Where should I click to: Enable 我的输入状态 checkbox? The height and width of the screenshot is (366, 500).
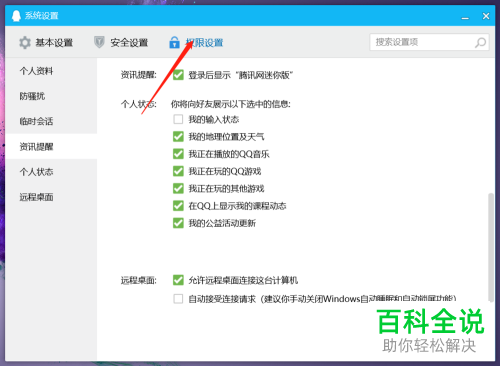point(178,119)
